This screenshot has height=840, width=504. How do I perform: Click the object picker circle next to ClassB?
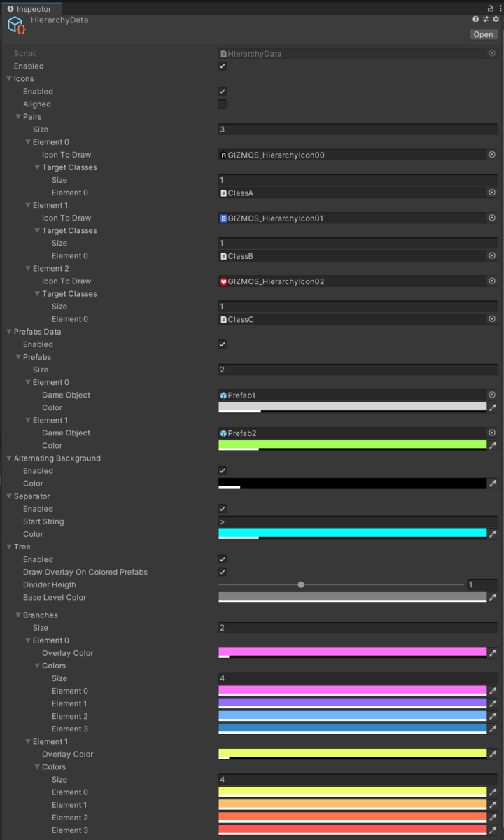point(492,255)
